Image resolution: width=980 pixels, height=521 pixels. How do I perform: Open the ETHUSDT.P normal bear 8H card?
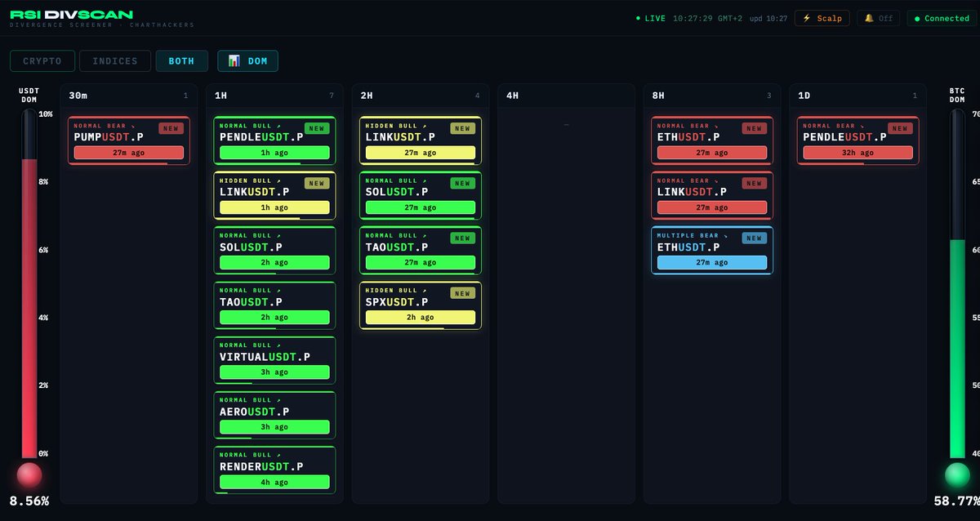(712, 140)
